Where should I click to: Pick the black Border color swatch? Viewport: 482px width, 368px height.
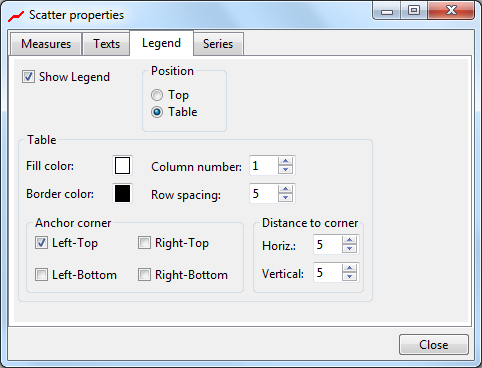click(x=122, y=194)
